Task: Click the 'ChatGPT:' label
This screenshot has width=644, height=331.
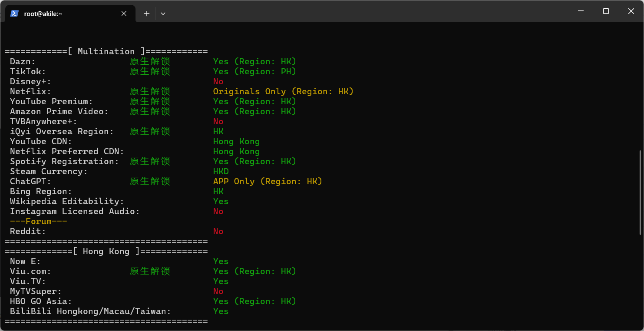Action: 30,181
